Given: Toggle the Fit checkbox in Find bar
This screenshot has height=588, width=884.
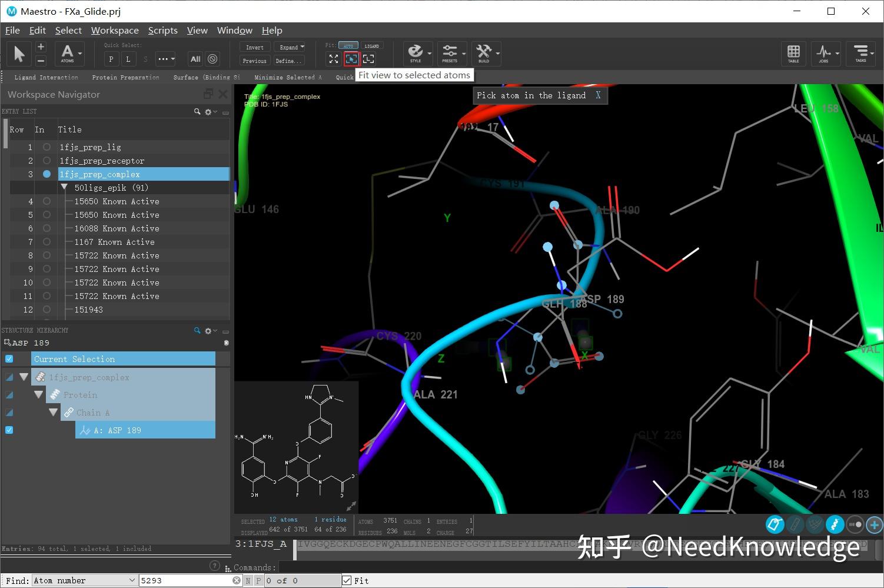Looking at the screenshot, I should (347, 580).
